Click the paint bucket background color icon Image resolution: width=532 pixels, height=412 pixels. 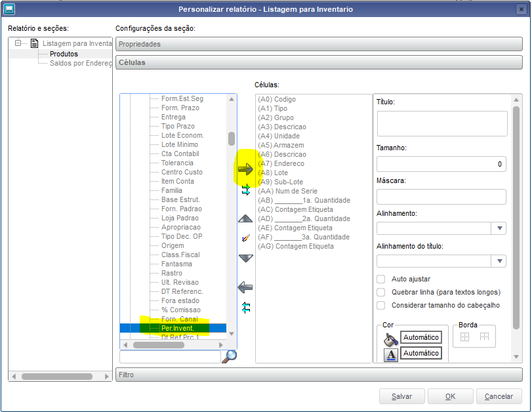click(x=390, y=339)
